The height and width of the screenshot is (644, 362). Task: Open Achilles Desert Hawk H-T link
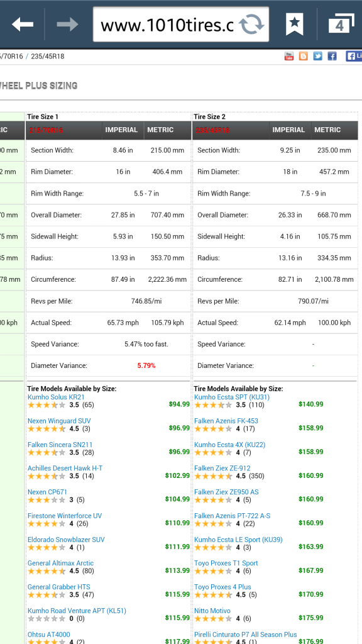click(x=65, y=468)
